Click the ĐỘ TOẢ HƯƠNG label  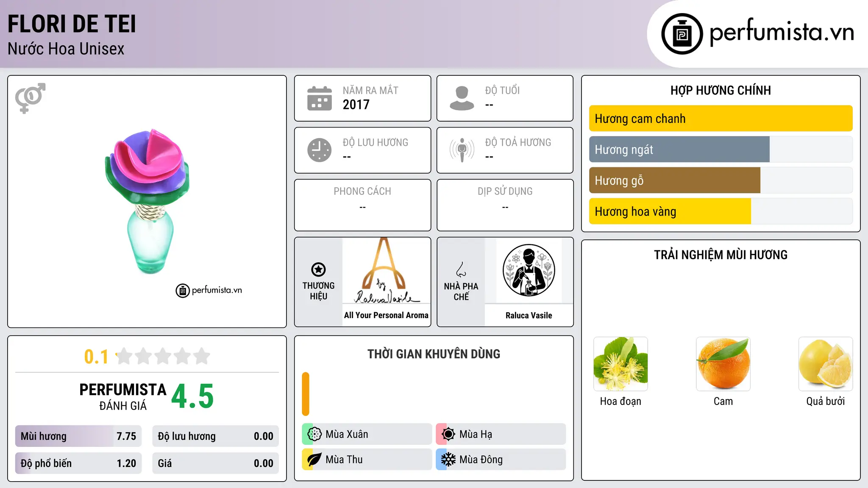pos(518,142)
